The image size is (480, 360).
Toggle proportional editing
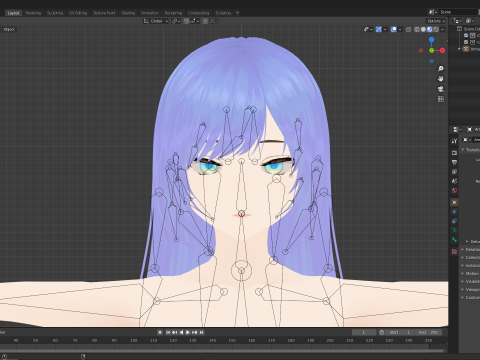pyautogui.click(x=205, y=21)
